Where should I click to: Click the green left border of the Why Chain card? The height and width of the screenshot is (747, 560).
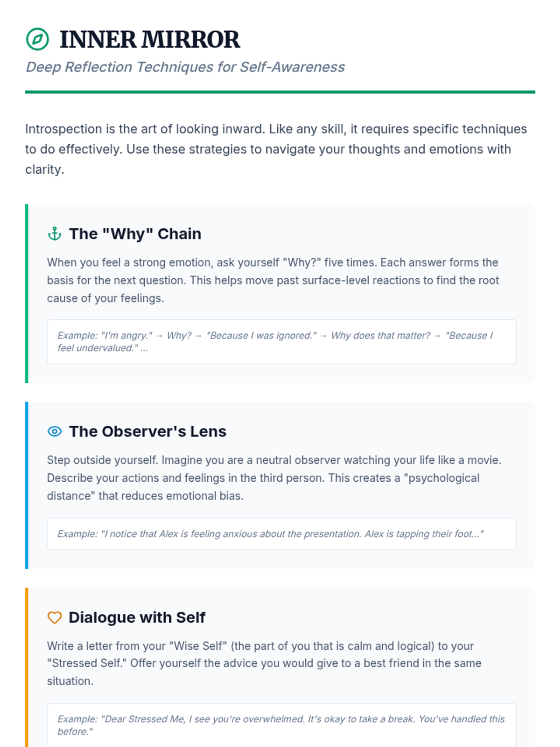click(27, 293)
